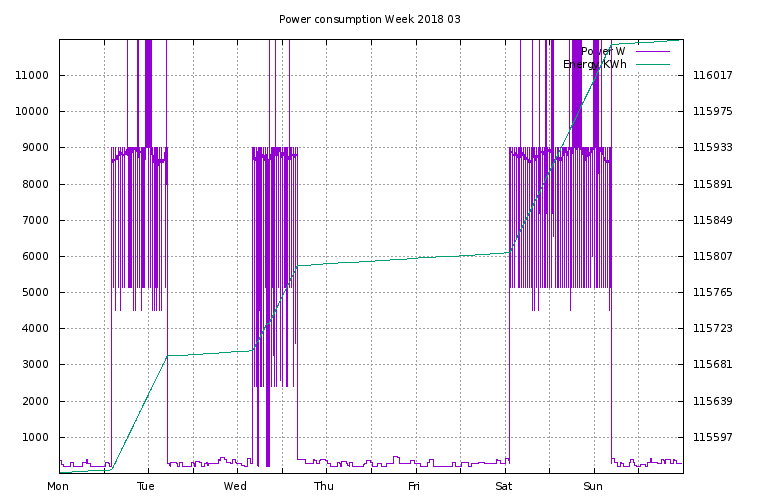Click the 3000 left axis value
This screenshot has width=768, height=500.
click(x=35, y=365)
